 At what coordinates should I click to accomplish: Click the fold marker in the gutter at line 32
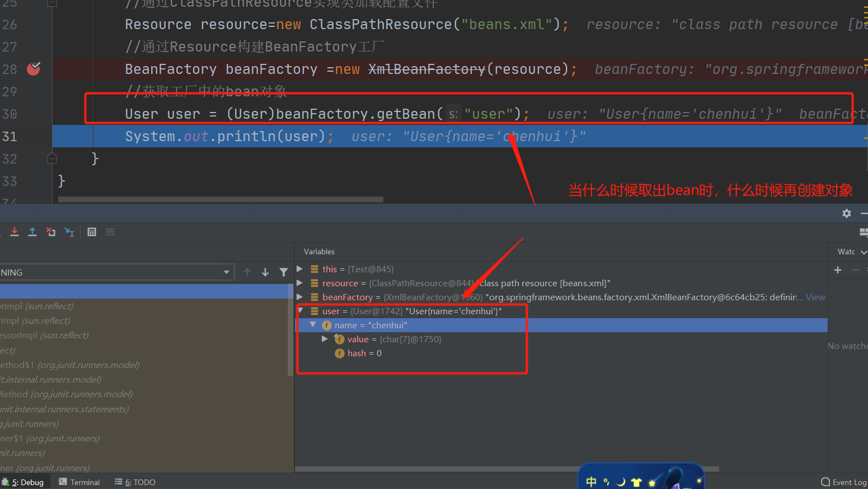pyautogui.click(x=52, y=159)
